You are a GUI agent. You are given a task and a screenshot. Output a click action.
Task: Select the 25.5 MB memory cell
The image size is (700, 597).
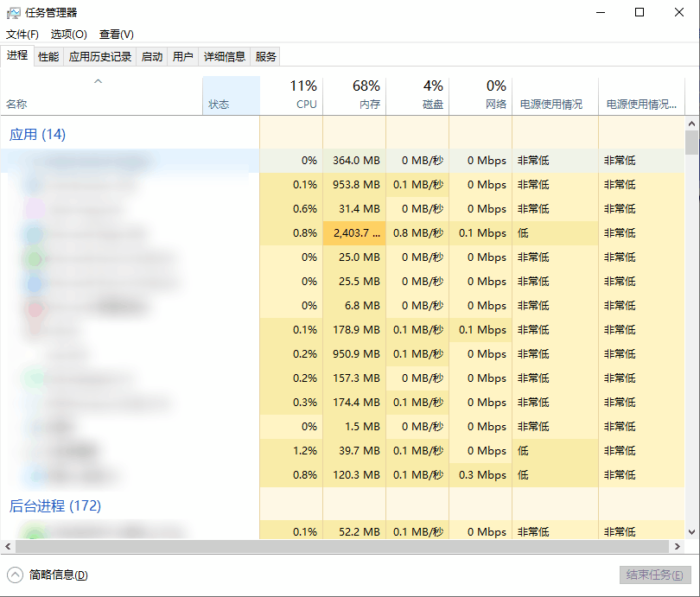coord(354,282)
